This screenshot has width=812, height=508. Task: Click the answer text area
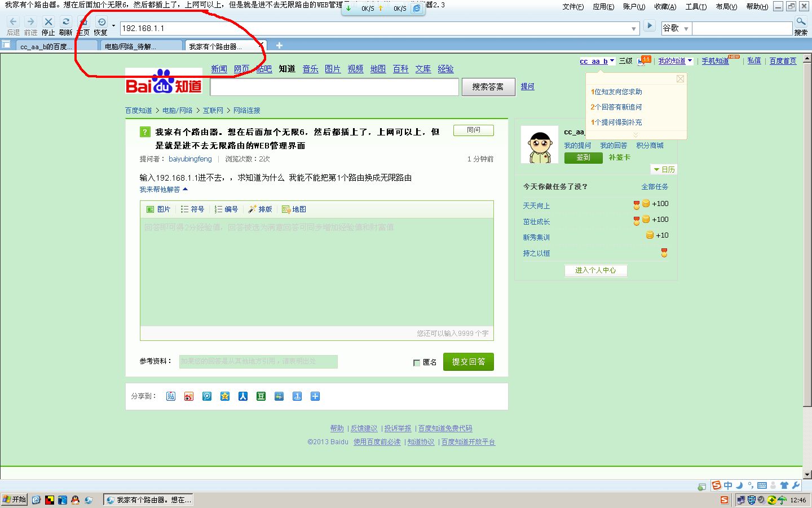tap(317, 271)
